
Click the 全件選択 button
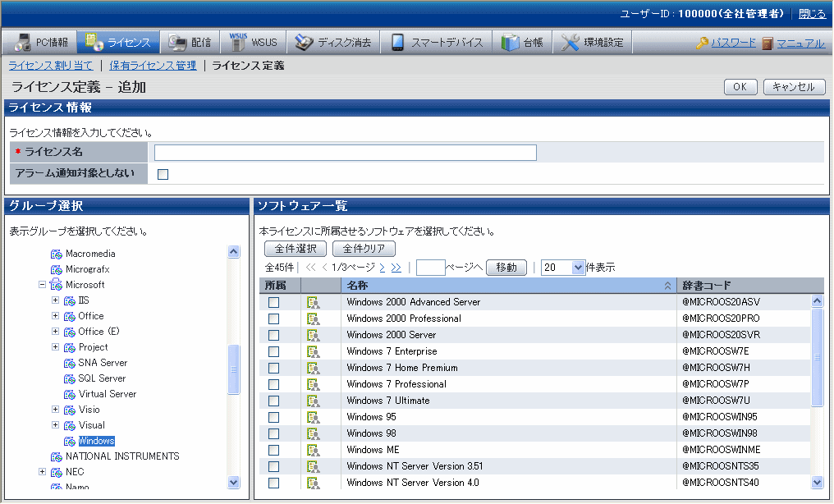click(x=296, y=248)
